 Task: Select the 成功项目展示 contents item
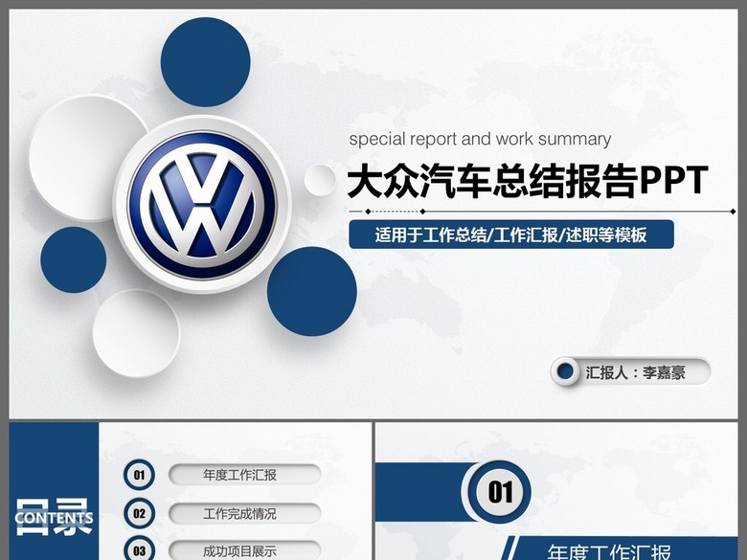[245, 551]
